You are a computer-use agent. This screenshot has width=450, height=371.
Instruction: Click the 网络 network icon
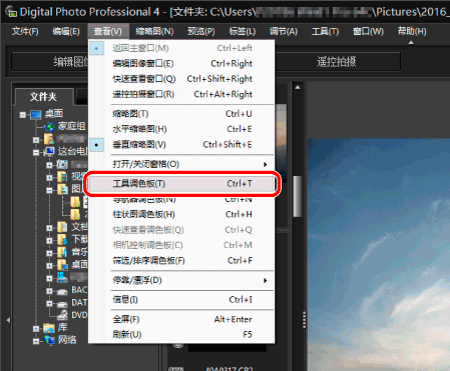click(x=49, y=341)
